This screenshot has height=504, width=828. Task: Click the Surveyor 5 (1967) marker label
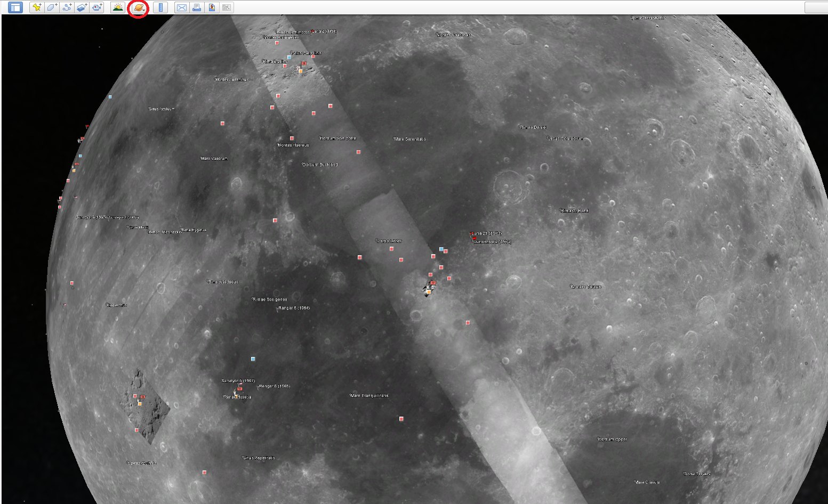point(238,381)
